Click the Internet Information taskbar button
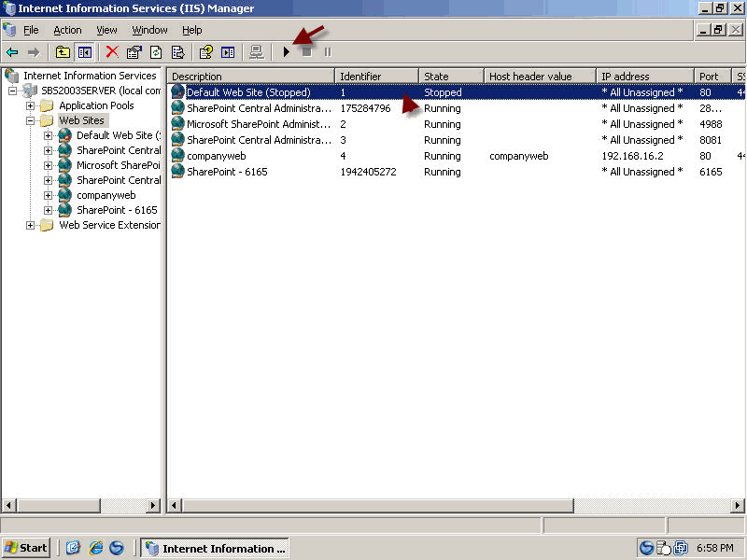The width and height of the screenshot is (747, 560). pyautogui.click(x=215, y=548)
